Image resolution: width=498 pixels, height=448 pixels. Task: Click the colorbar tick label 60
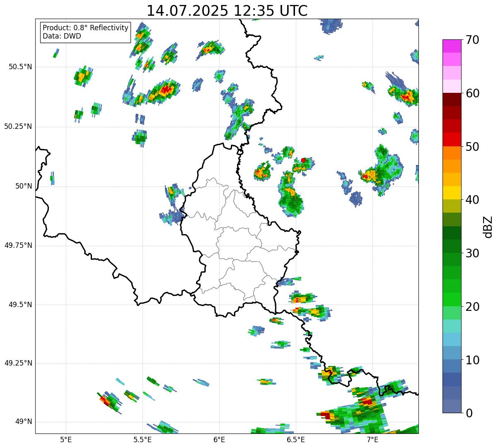pyautogui.click(x=472, y=93)
